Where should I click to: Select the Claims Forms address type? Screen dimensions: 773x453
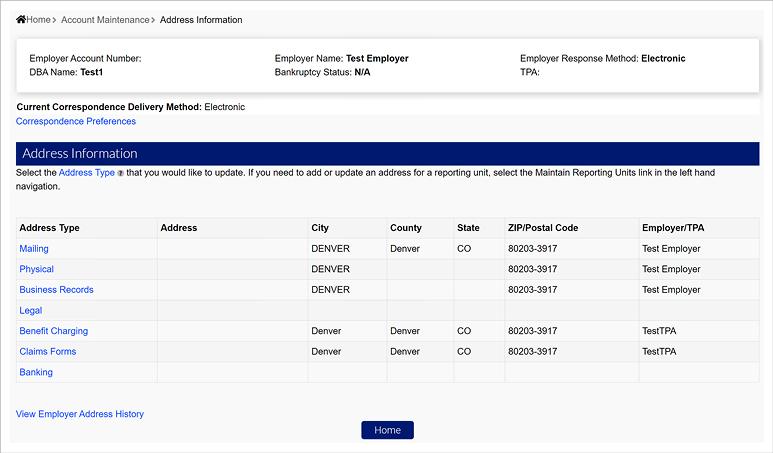point(48,352)
